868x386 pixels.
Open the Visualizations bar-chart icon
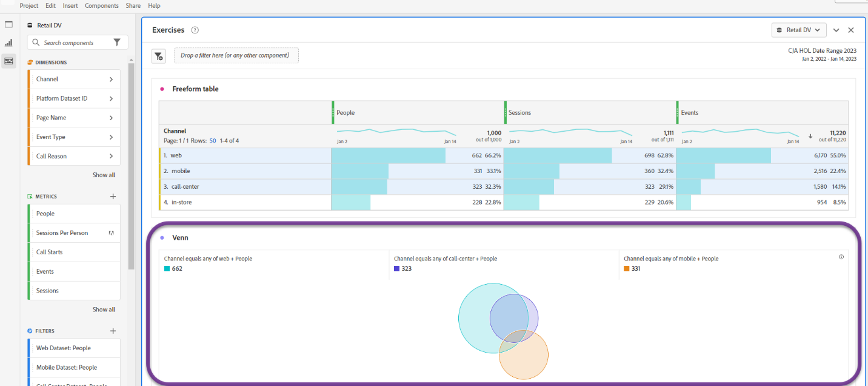pos(8,43)
